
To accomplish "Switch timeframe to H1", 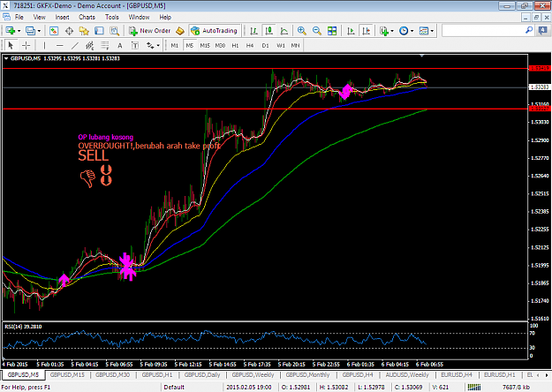I will 235,45.
